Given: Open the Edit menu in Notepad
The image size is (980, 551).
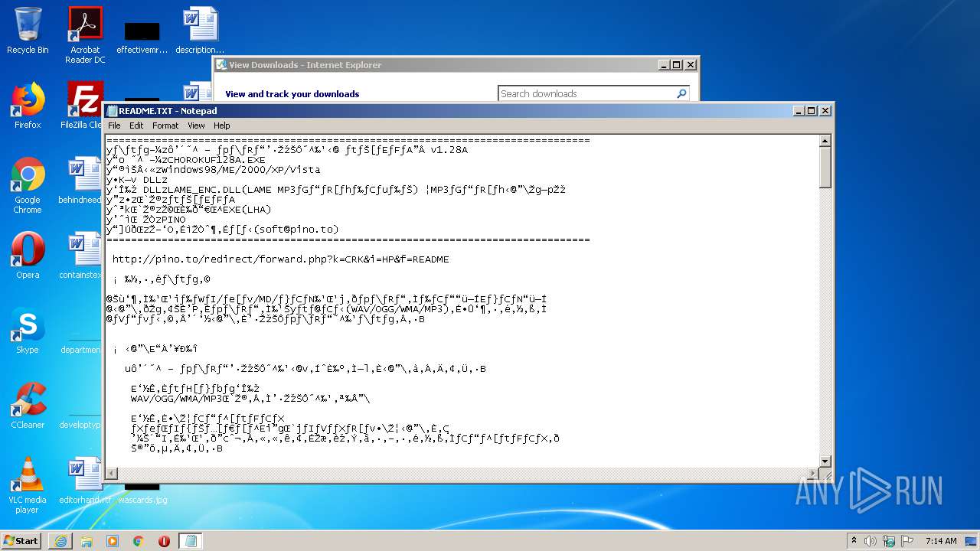Looking at the screenshot, I should 136,126.
